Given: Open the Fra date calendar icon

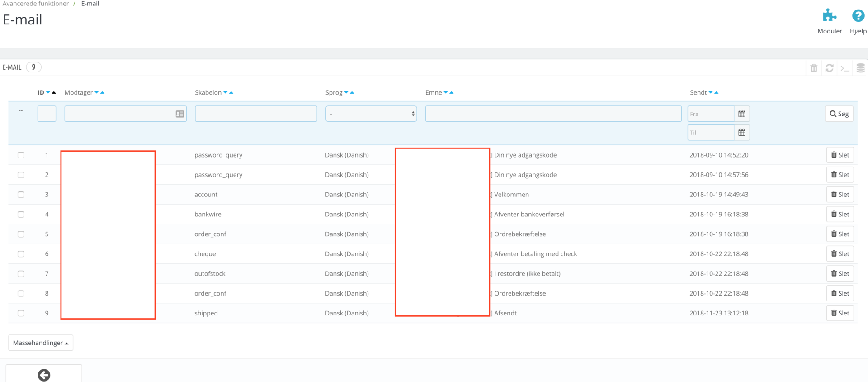Looking at the screenshot, I should (x=742, y=114).
